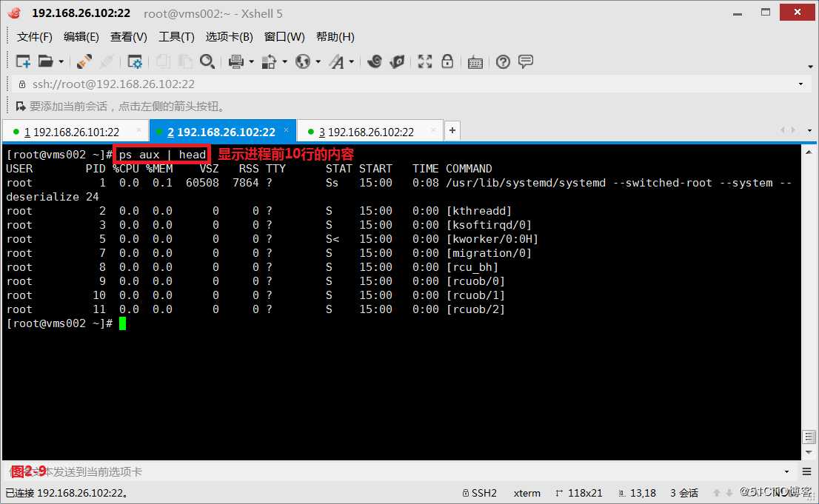Click the Disconnect/reconnect plug icon
The width and height of the screenshot is (819, 504).
pos(84,61)
